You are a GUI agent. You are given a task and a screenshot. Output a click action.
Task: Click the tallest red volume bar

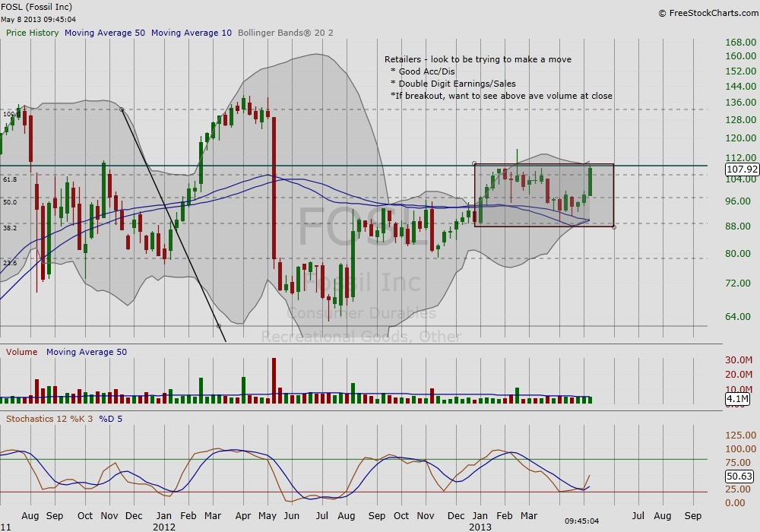point(274,380)
